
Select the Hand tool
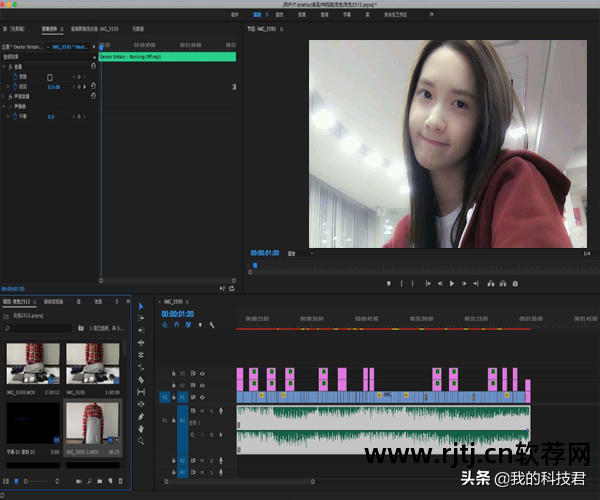click(x=141, y=430)
